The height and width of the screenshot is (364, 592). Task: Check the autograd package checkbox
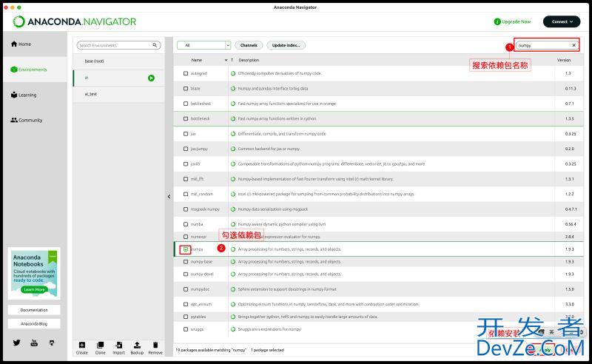[x=186, y=73]
